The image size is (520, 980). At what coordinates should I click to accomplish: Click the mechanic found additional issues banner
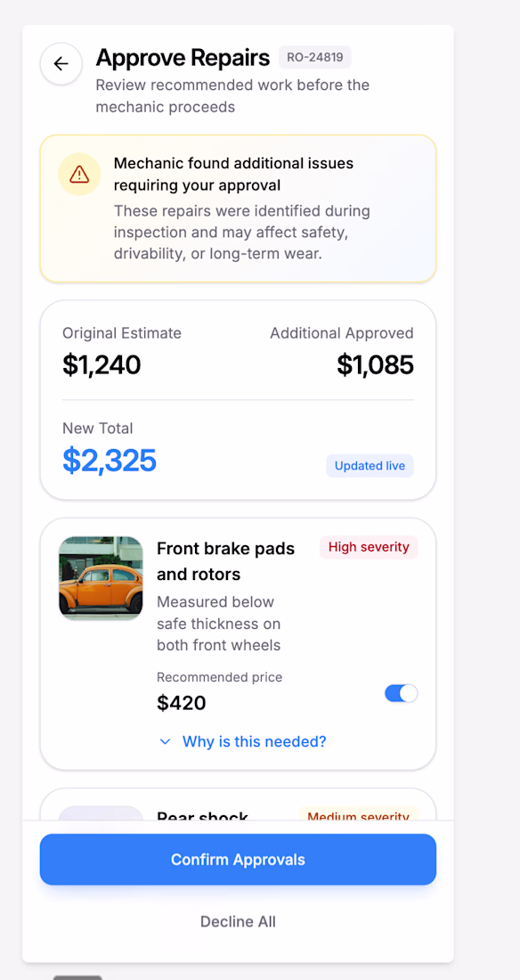tap(238, 208)
